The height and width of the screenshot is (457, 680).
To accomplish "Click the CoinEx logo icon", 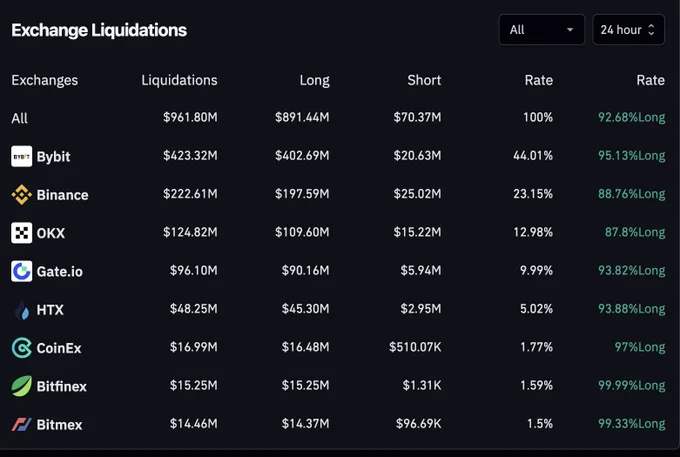I will 21,348.
